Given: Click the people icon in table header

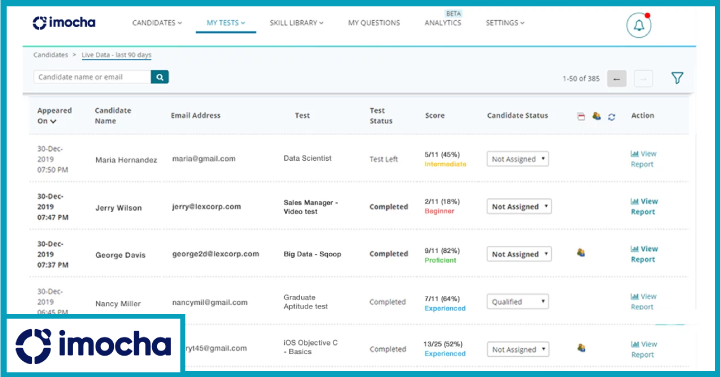Looking at the screenshot, I should (596, 116).
